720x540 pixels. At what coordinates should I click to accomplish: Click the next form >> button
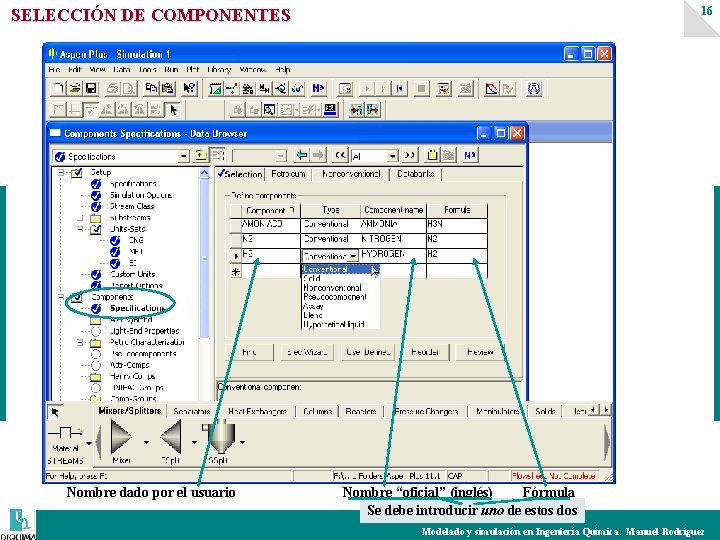409,155
